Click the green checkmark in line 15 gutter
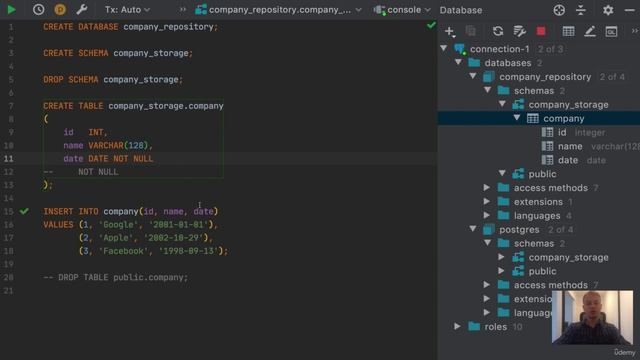The height and width of the screenshot is (360, 640). (x=24, y=211)
